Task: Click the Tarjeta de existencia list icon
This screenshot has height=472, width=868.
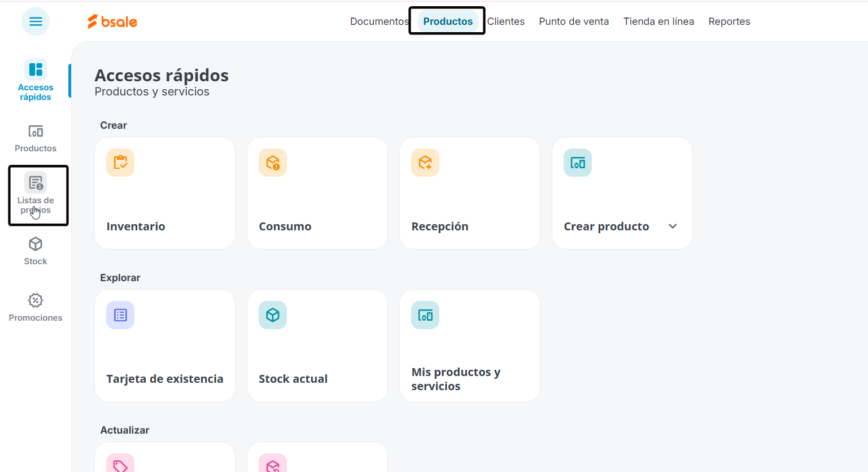Action: pos(120,315)
